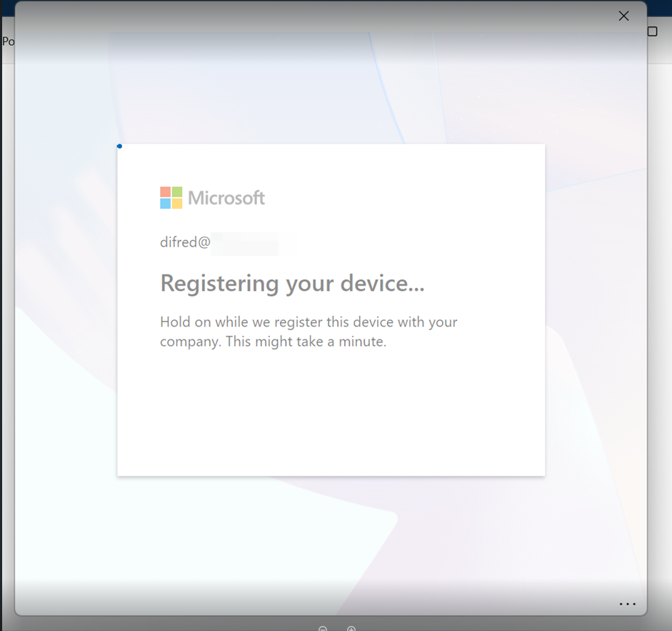Click the Microsoft wordmark text
672x631 pixels.
point(226,198)
